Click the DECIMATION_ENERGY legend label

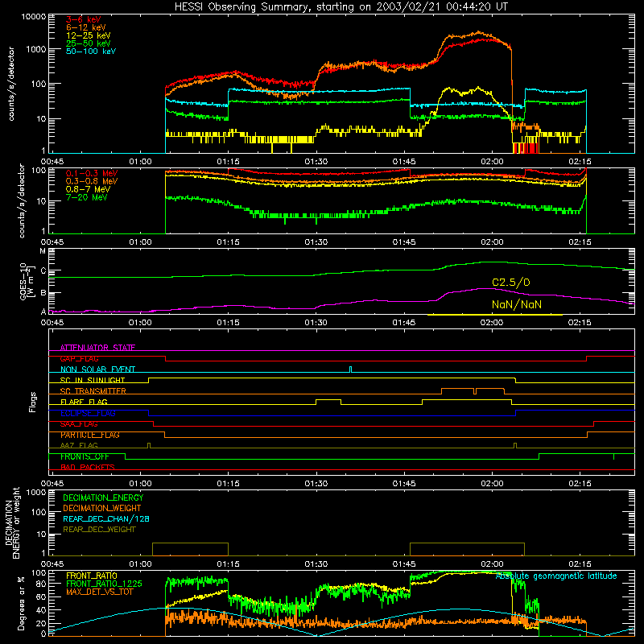(103, 497)
